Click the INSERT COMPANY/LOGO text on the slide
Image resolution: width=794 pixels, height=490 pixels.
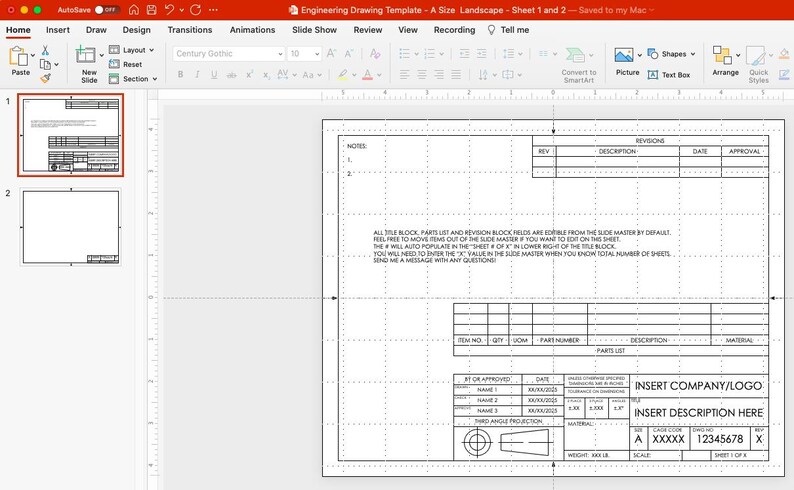(x=698, y=386)
